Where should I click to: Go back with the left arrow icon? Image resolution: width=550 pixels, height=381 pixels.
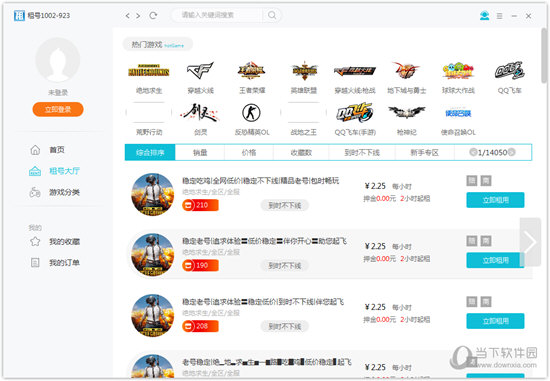click(127, 15)
